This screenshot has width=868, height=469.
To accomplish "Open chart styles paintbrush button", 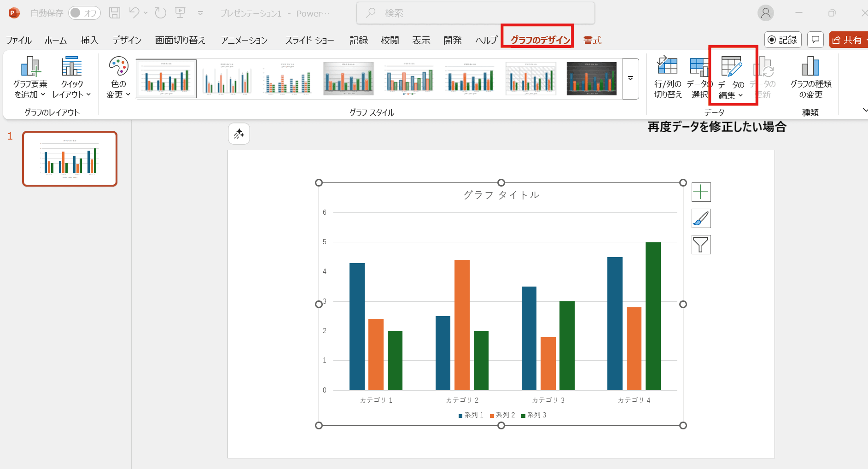I will [x=701, y=218].
